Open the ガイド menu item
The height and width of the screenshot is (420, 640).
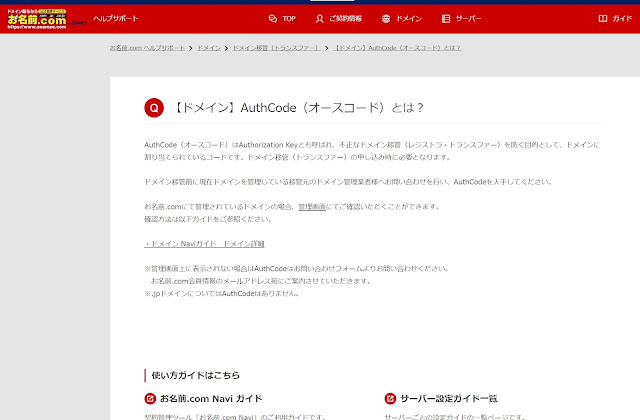pos(622,18)
